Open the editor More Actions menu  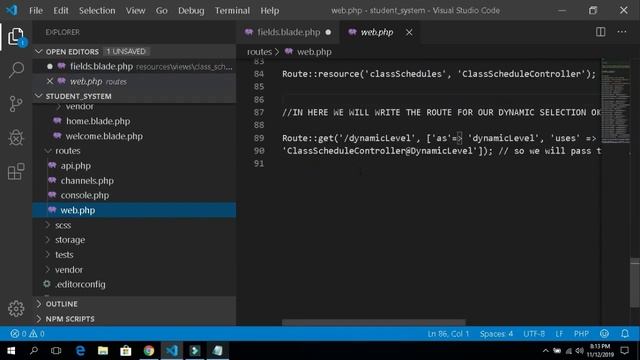pos(622,32)
